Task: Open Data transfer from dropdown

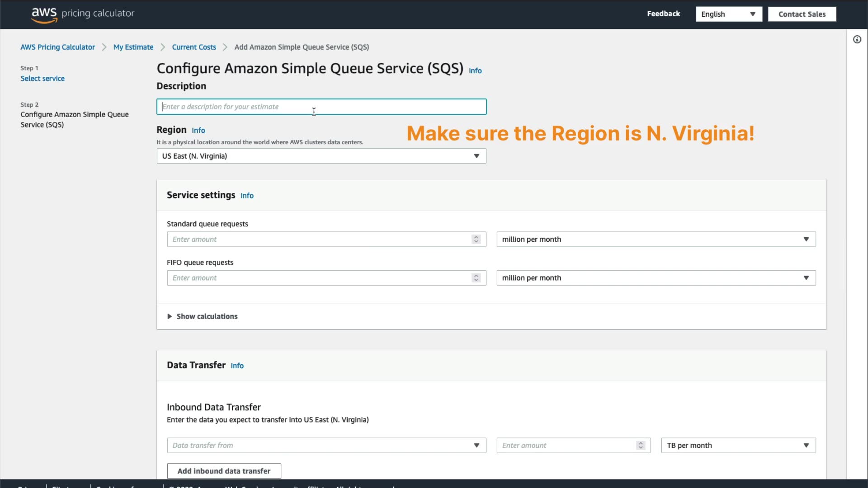Action: pos(326,446)
